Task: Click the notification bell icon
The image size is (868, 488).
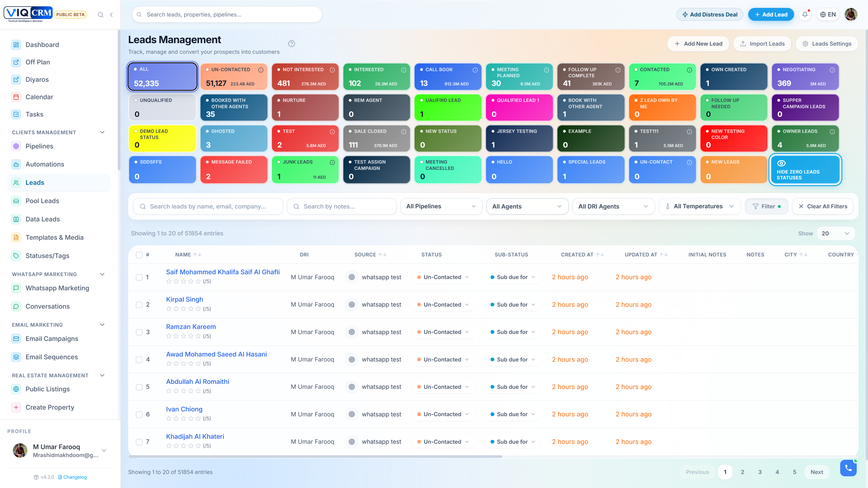Action: click(805, 14)
